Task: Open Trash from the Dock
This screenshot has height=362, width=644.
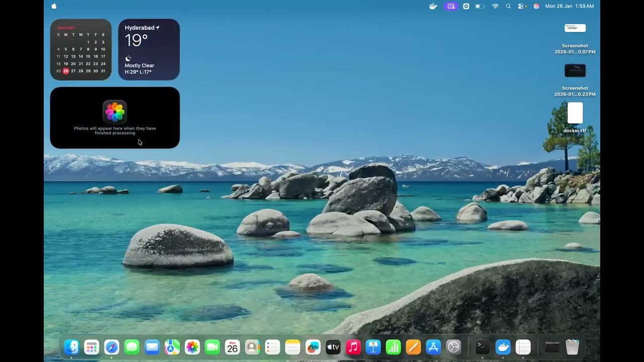Action: pyautogui.click(x=573, y=347)
